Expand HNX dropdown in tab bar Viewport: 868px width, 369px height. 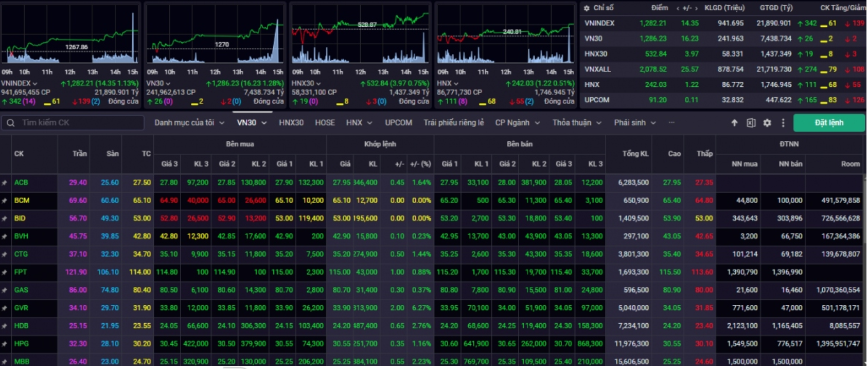(x=369, y=123)
